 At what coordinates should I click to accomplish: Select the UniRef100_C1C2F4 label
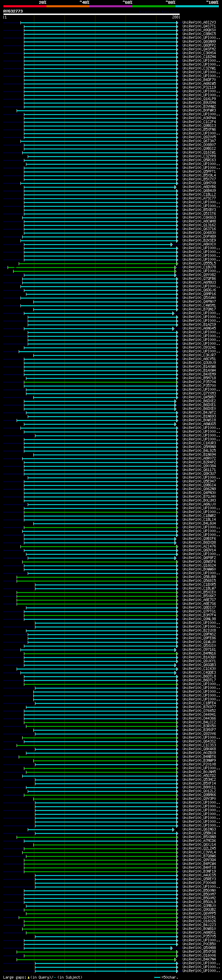click(x=199, y=122)
